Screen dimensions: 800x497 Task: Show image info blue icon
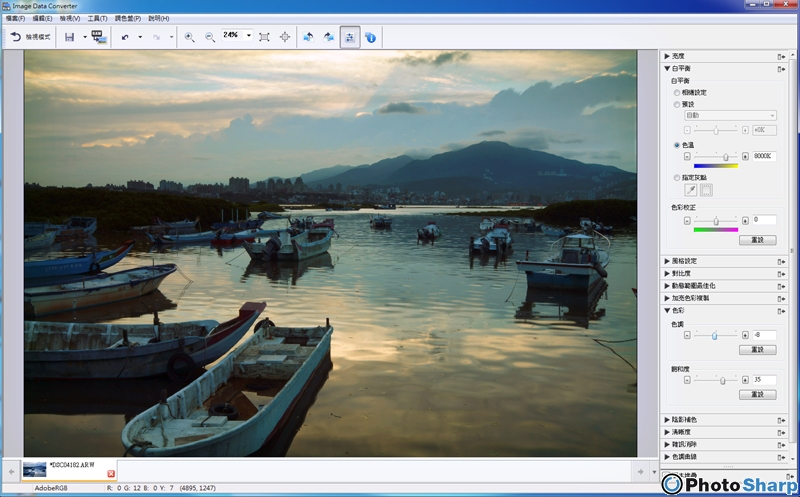[370, 37]
